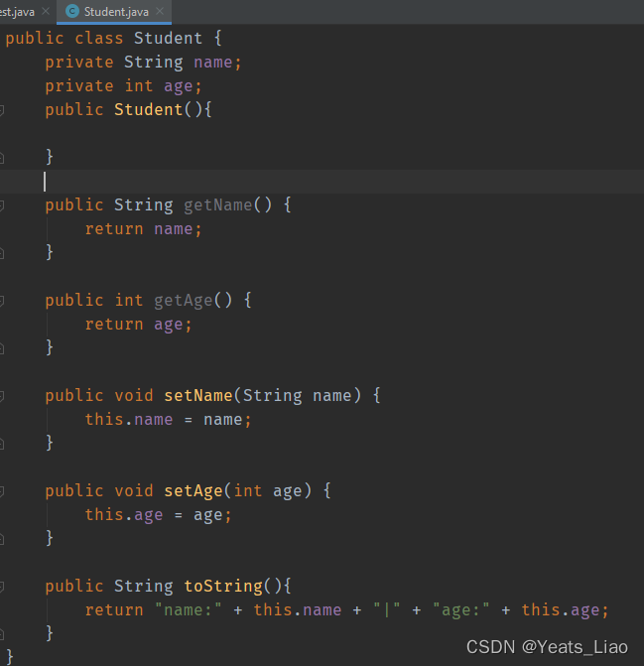This screenshot has height=666, width=644.
Task: Collapse the toString() method fold marker
Action: coord(2,587)
